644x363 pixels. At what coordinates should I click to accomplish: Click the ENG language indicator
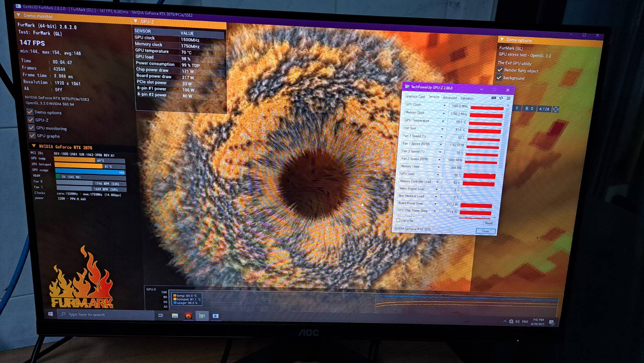coord(525,321)
